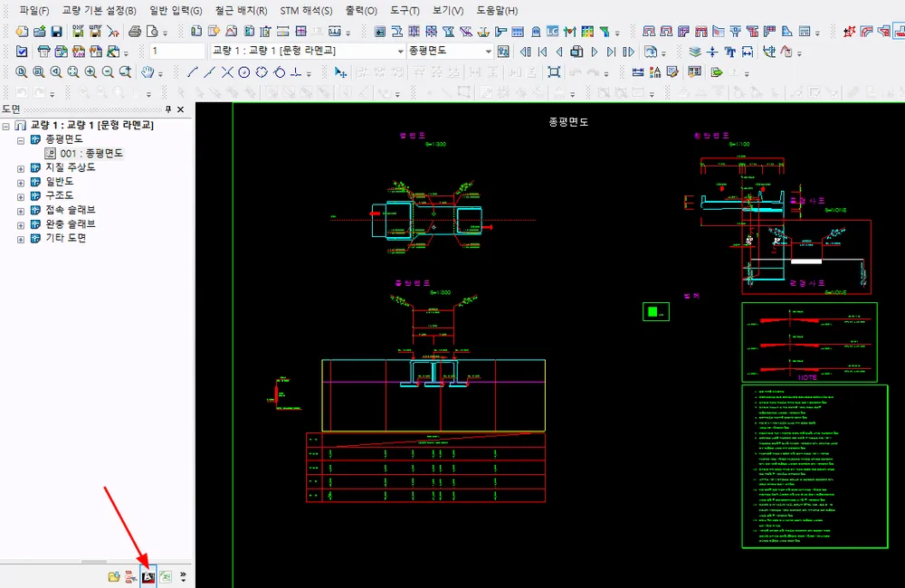This screenshot has width=905, height=588.
Task: Expand the 접속 슬래브 tree node
Action: point(21,211)
